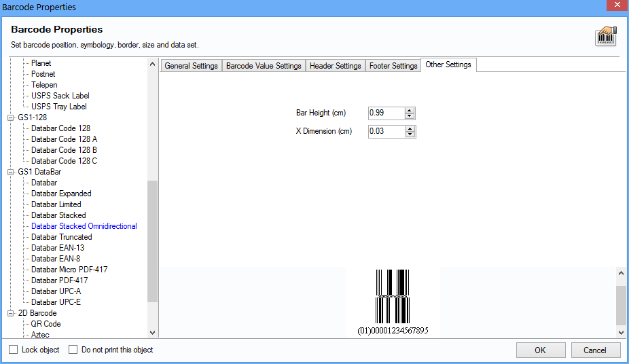
Task: Select Databar Expanded symbology
Action: pyautogui.click(x=61, y=194)
